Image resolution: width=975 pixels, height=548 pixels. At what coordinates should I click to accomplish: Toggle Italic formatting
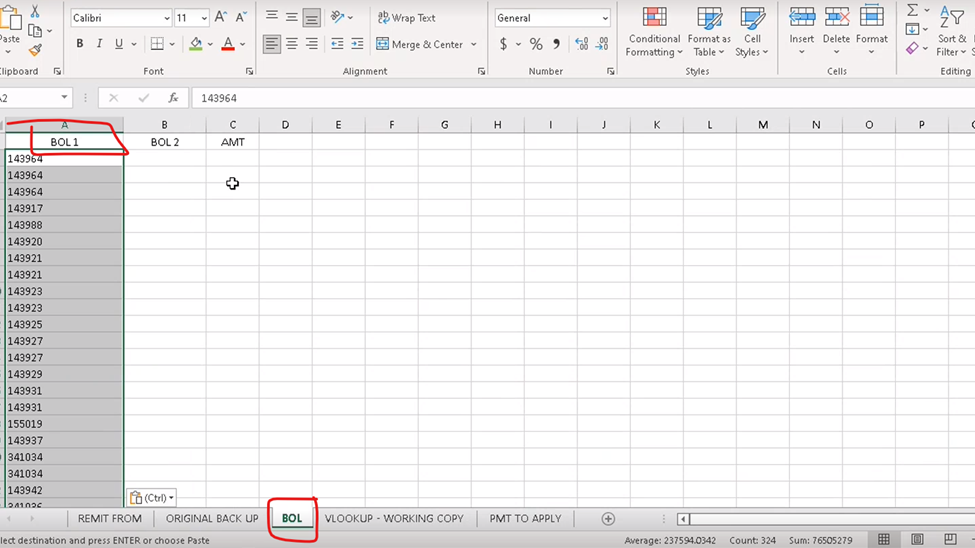point(99,44)
